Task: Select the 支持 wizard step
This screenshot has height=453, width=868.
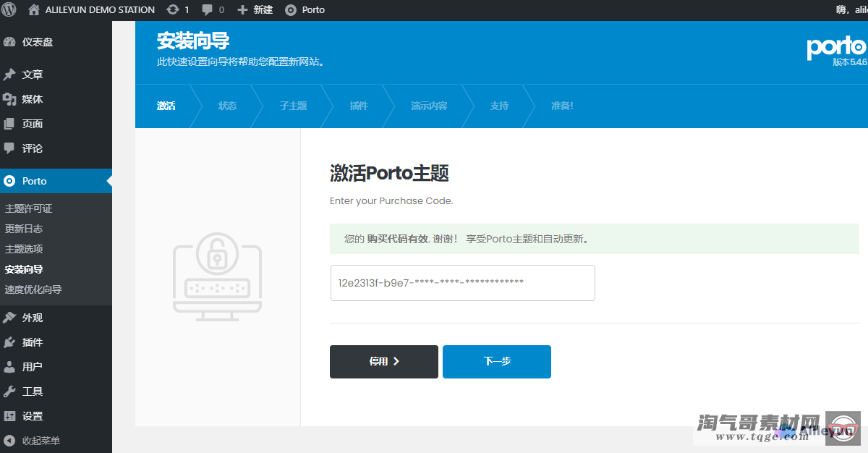Action: click(x=499, y=106)
